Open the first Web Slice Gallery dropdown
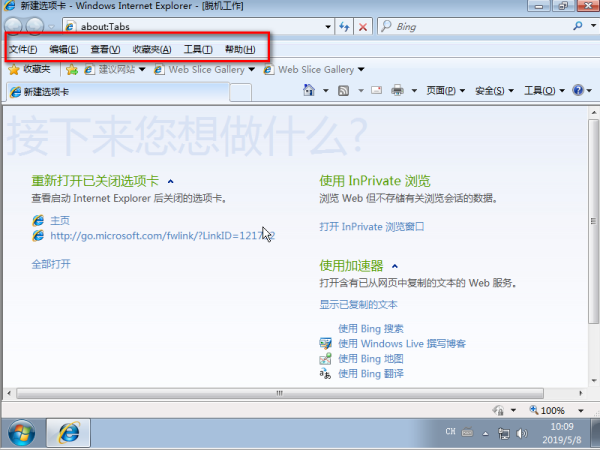Image resolution: width=600 pixels, height=450 pixels. point(251,70)
